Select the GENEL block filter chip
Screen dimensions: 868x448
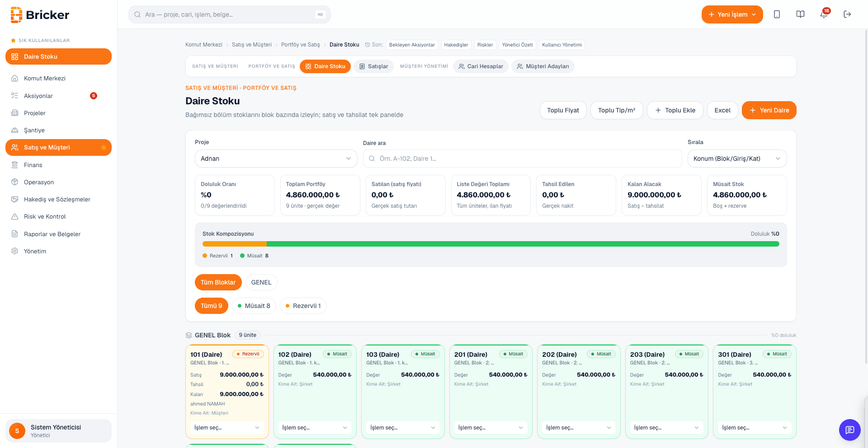(261, 282)
